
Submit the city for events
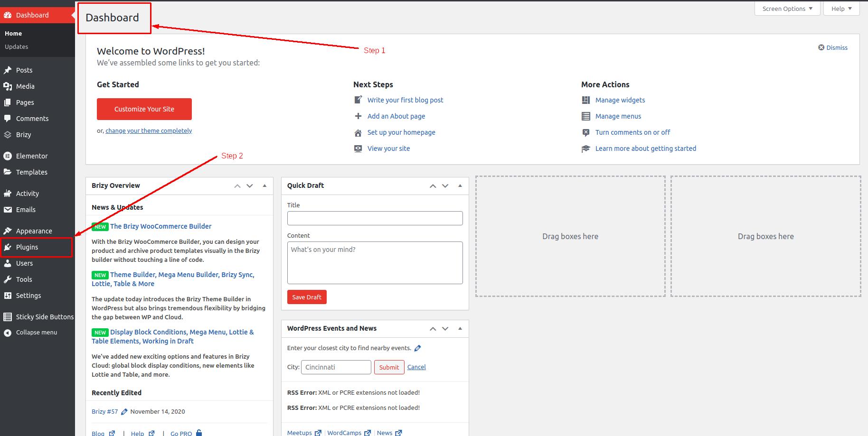tap(389, 367)
